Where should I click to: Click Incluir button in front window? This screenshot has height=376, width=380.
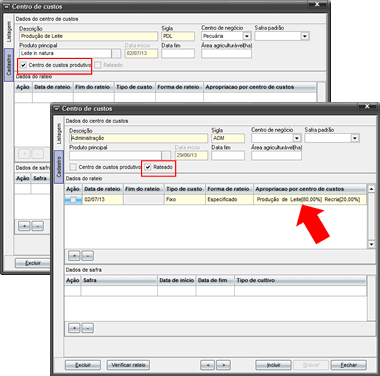pyautogui.click(x=273, y=365)
